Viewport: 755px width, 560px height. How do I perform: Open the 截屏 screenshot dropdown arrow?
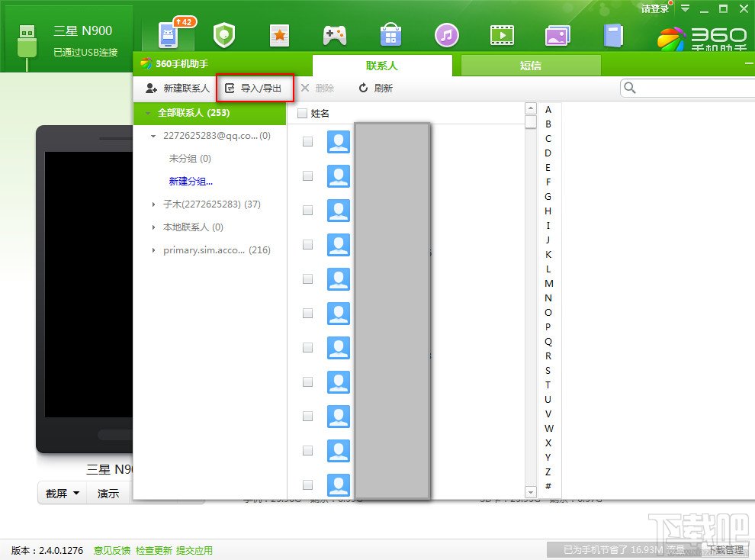pos(76,494)
